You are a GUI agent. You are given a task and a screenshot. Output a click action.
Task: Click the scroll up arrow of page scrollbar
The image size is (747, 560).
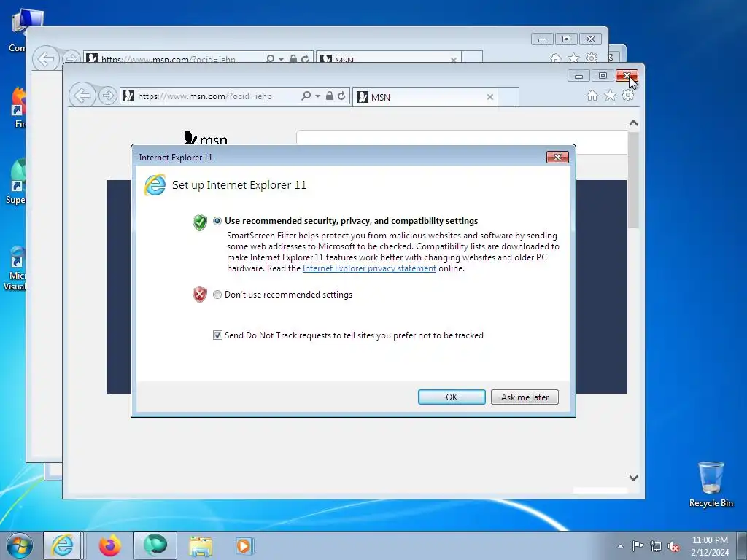pos(633,123)
